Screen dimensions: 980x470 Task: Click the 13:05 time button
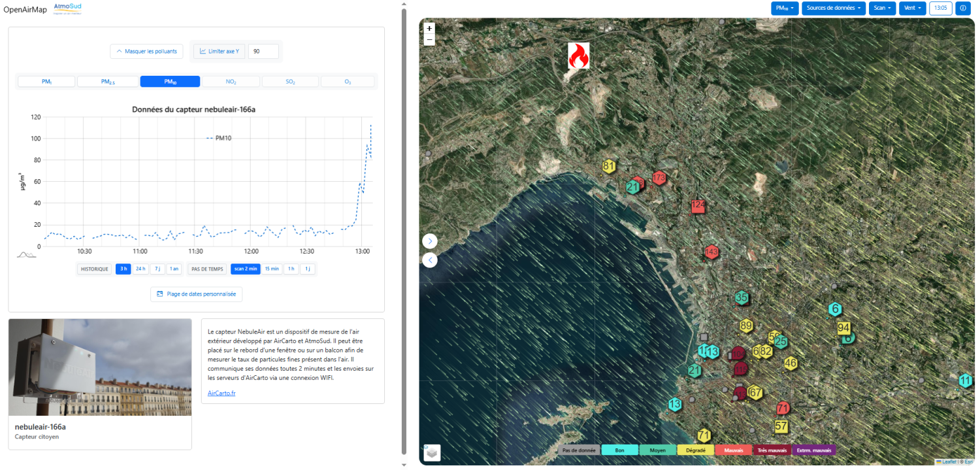941,8
